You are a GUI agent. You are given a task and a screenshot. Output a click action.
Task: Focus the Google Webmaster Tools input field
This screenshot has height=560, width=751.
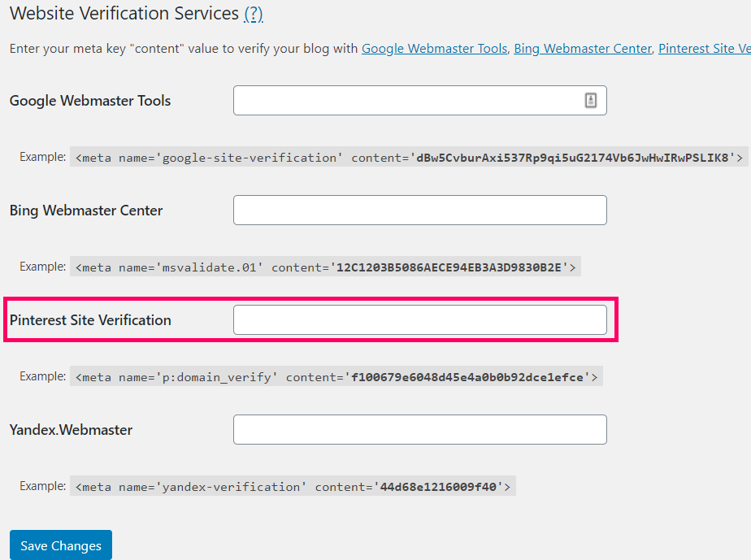pyautogui.click(x=420, y=101)
